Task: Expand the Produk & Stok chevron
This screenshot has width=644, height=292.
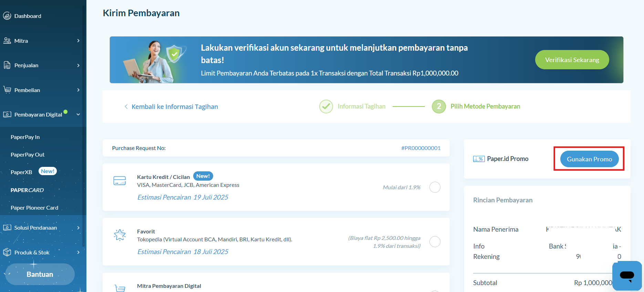Action: pyautogui.click(x=79, y=252)
